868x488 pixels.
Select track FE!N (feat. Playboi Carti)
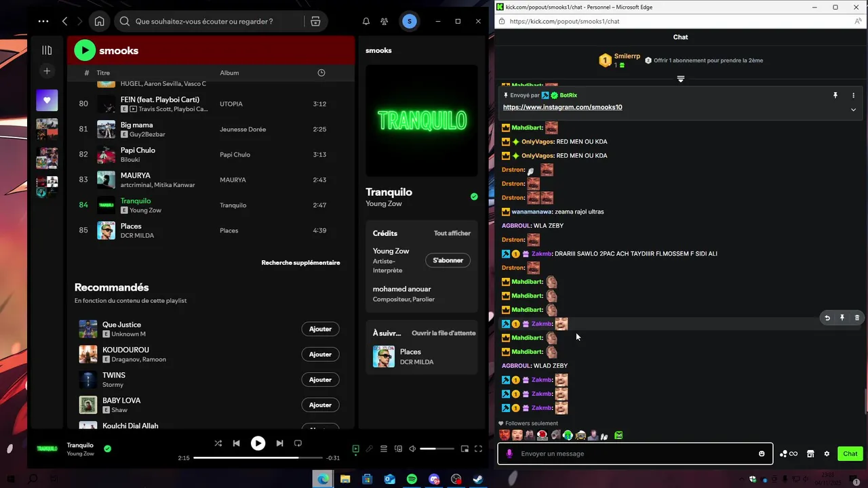(x=210, y=104)
